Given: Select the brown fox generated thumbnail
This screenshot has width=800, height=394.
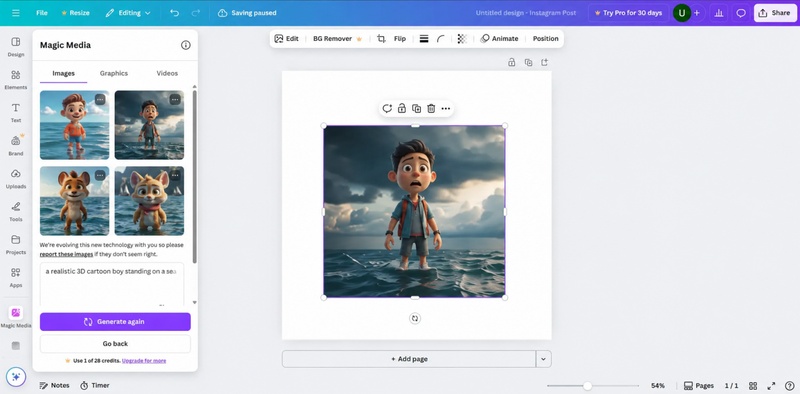Looking at the screenshot, I should coord(74,201).
